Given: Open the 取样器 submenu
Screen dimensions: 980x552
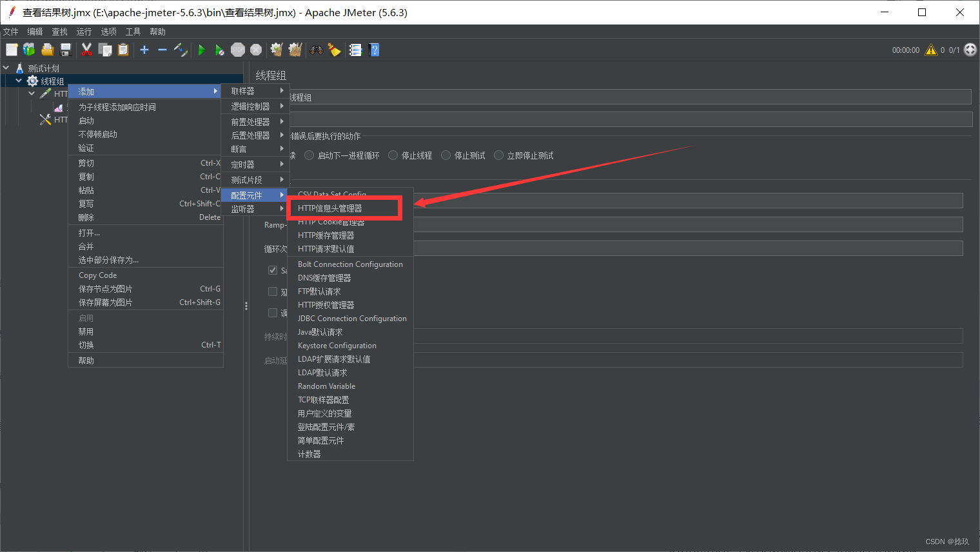Looking at the screenshot, I should (255, 91).
